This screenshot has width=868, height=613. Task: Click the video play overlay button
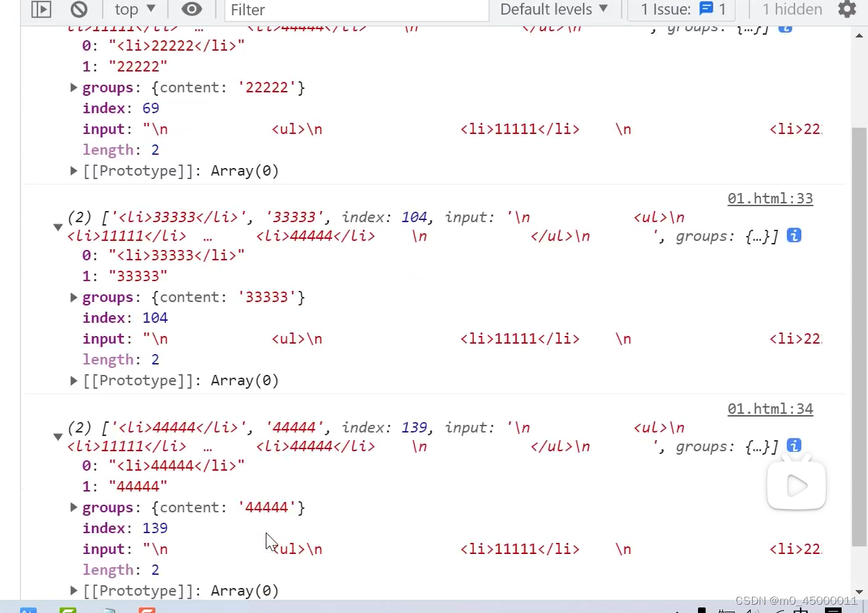(x=796, y=486)
